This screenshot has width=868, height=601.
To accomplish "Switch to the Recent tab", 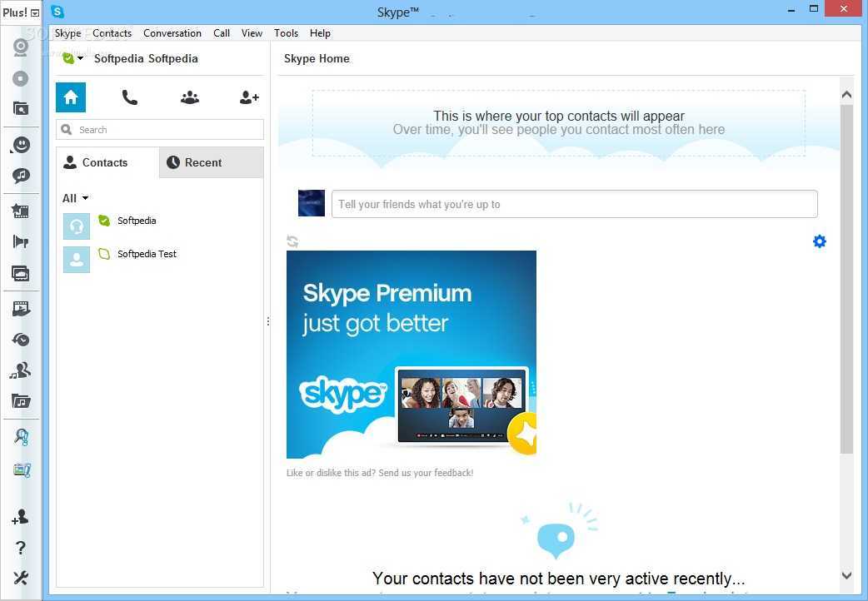I will (x=212, y=162).
